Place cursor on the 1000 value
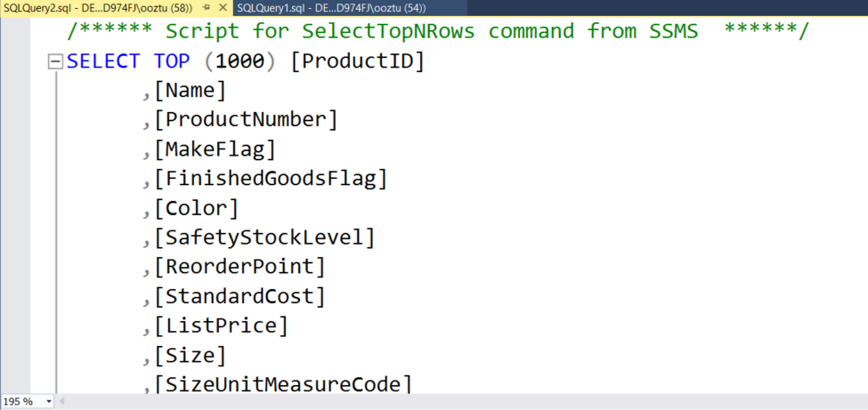The image size is (868, 410). coord(239,61)
